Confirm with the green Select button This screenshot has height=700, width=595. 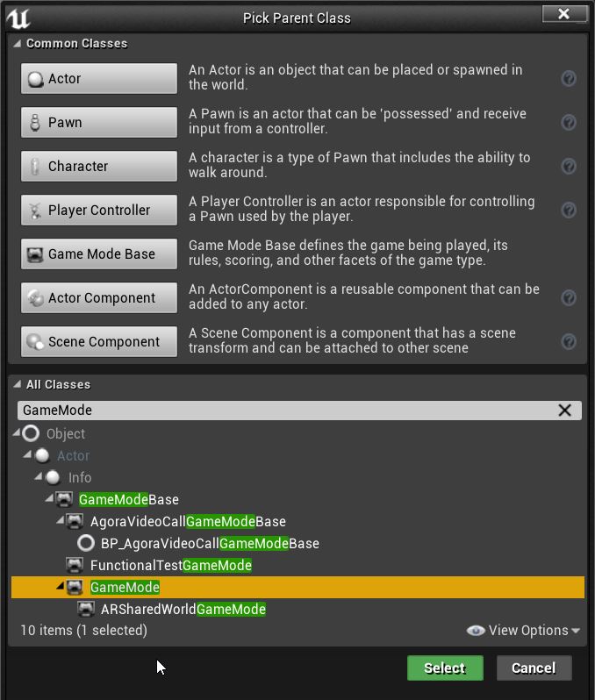click(445, 668)
